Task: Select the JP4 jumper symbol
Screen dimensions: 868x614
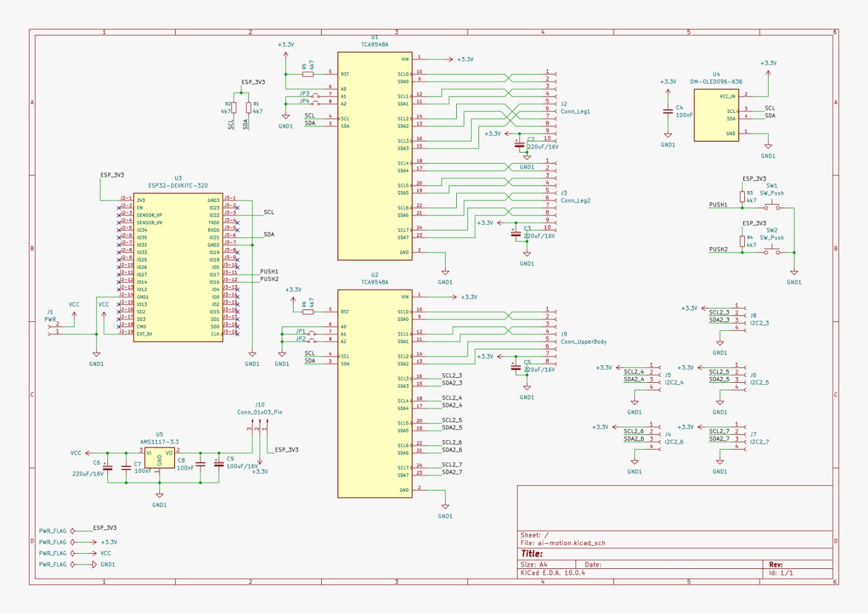Action: [x=315, y=103]
